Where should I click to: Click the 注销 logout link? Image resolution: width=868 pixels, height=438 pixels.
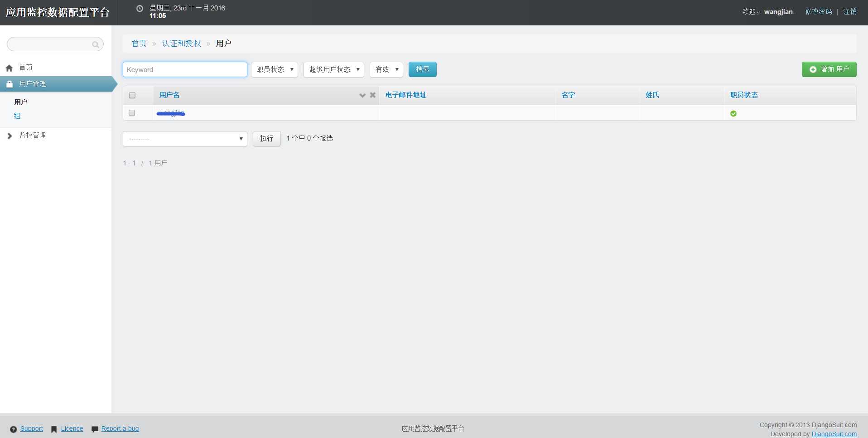click(x=850, y=12)
